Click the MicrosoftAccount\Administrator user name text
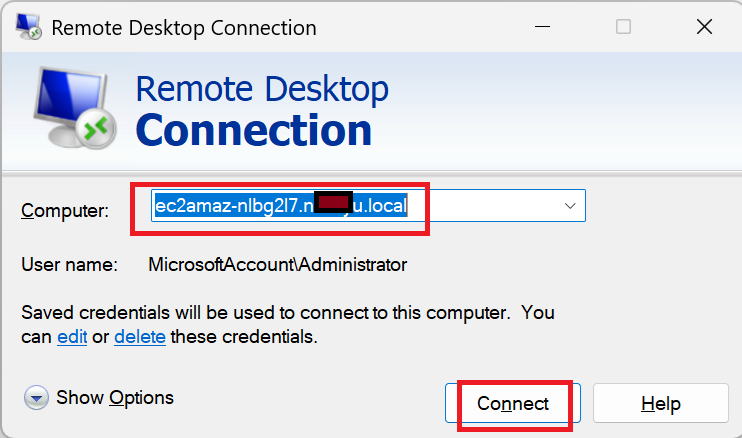The height and width of the screenshot is (438, 742). (x=277, y=264)
